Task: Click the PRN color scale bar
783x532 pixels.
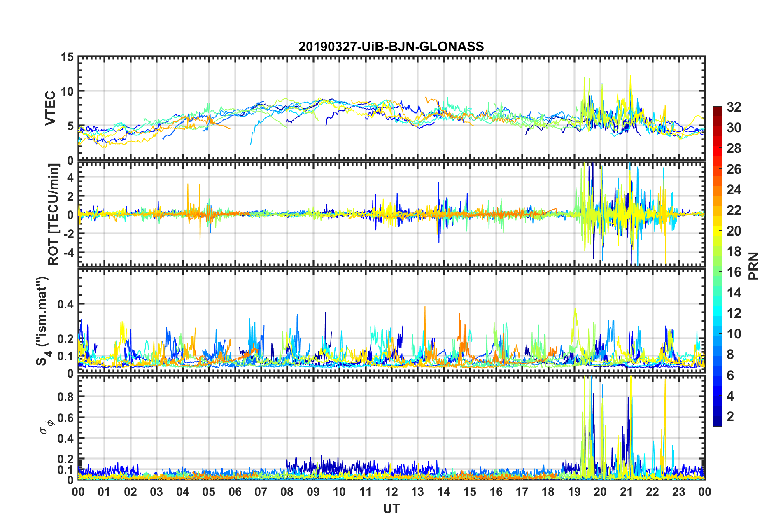Action: (x=718, y=266)
